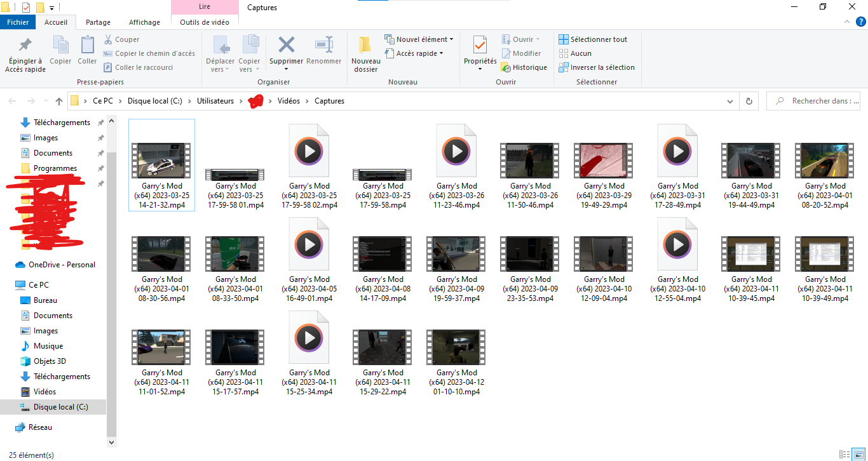Select file 2023-04-11 15-25-34.mp4
The image size is (868, 461).
[309, 352]
